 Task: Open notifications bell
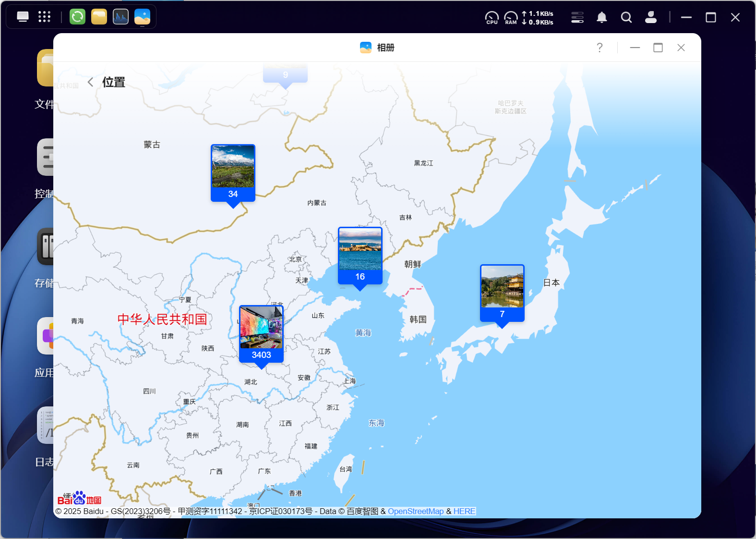click(x=601, y=17)
